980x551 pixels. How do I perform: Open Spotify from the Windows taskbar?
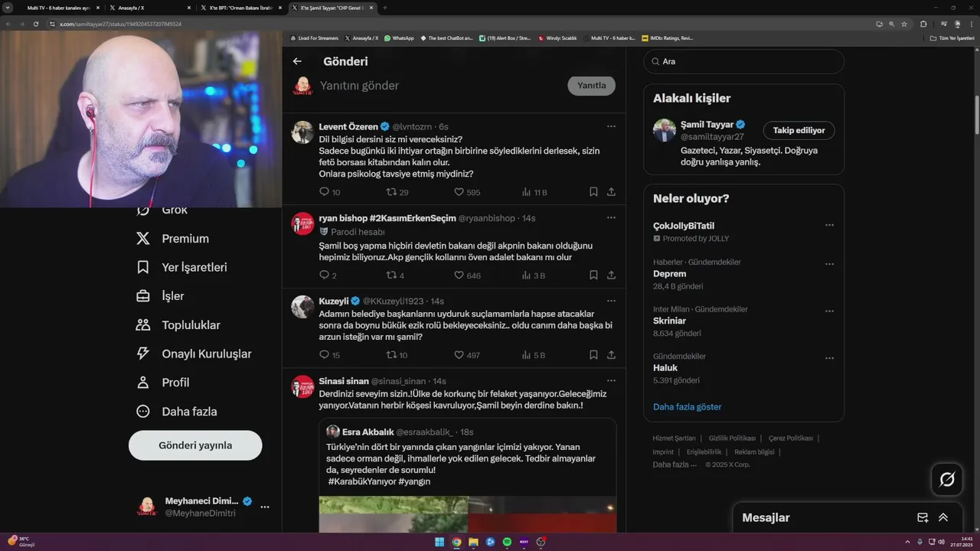[507, 542]
